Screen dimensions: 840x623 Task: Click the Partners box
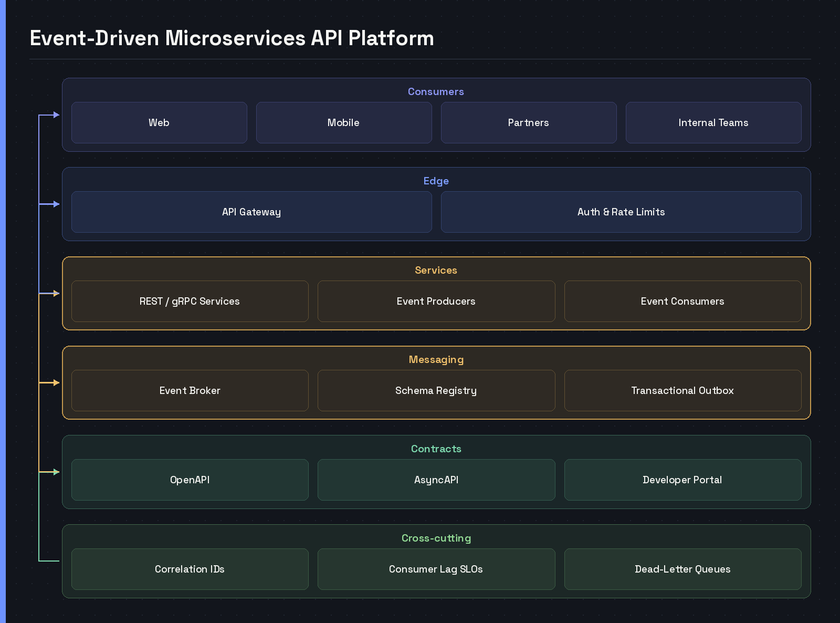point(529,122)
